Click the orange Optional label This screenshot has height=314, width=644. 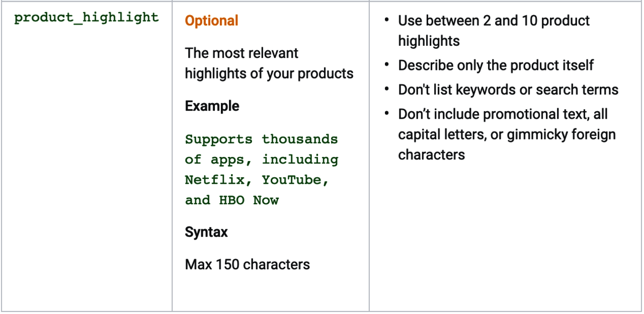[211, 21]
